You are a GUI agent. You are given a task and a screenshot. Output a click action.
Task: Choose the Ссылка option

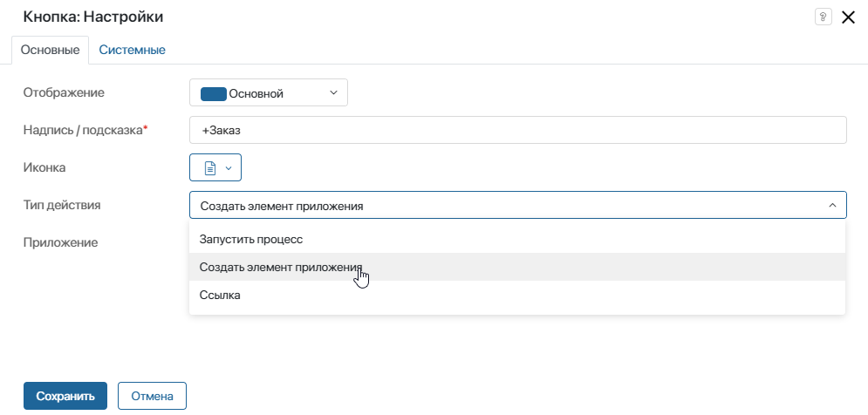517,295
